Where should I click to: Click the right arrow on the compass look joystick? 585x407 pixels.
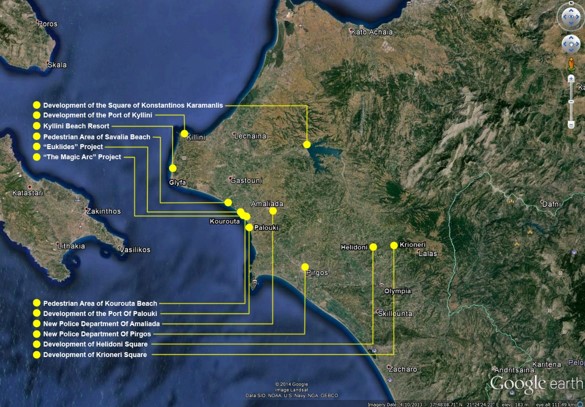(x=577, y=17)
